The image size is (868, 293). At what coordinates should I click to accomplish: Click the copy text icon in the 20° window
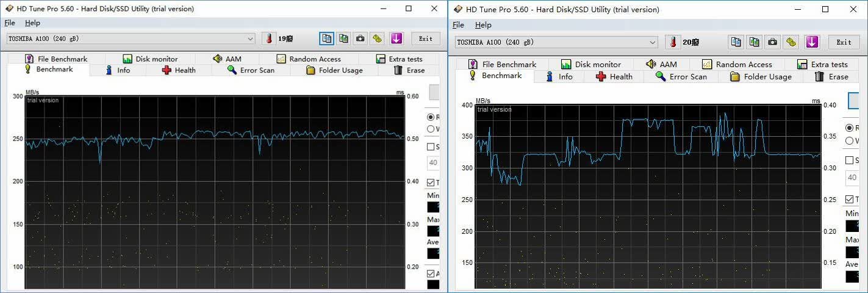(736, 42)
